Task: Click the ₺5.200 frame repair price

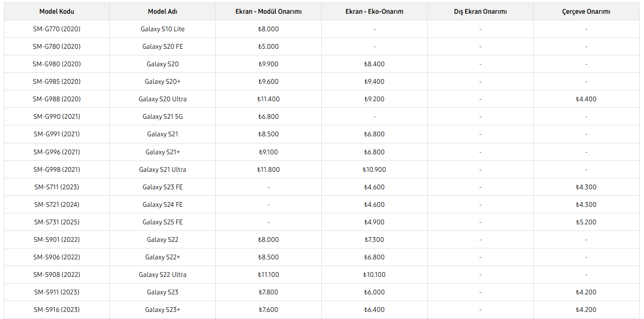Action: 586,222
